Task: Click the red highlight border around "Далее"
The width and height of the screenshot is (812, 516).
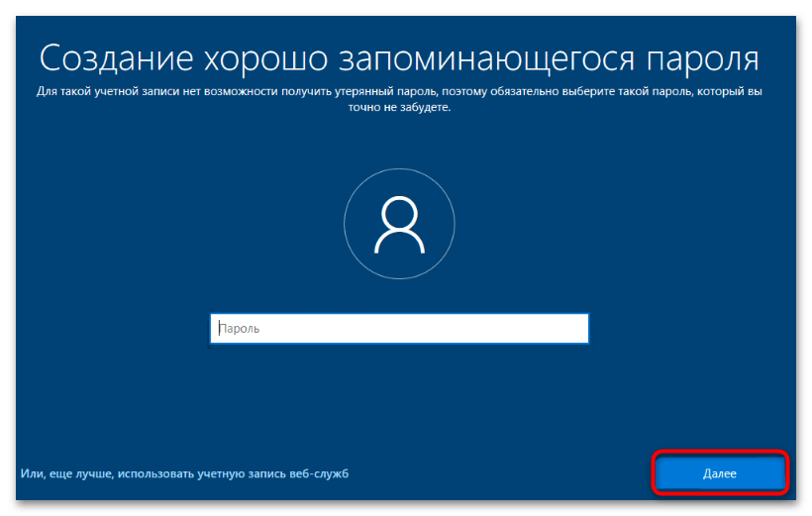Action: [x=720, y=452]
